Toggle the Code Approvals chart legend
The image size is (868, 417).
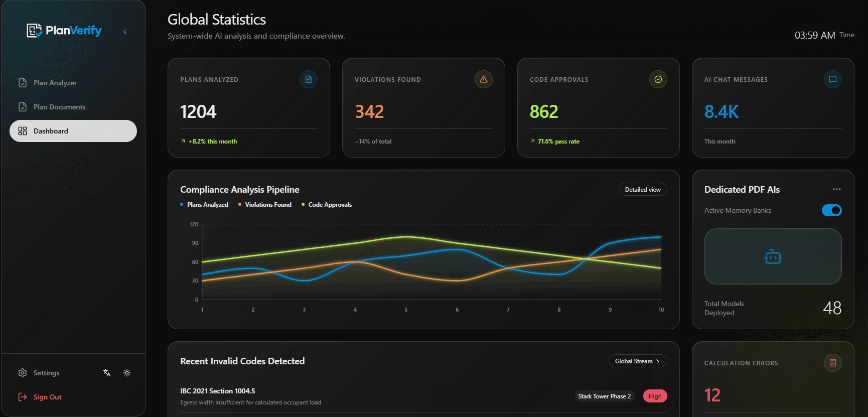click(x=327, y=205)
